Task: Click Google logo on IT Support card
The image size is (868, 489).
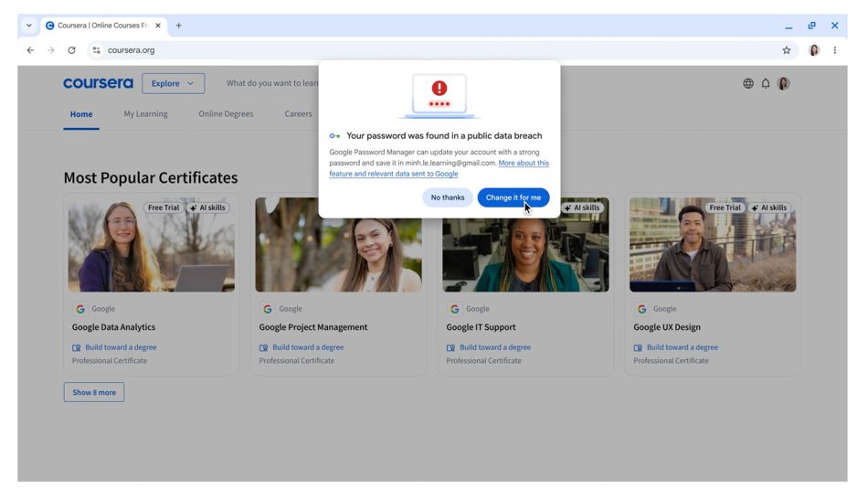Action: [454, 309]
